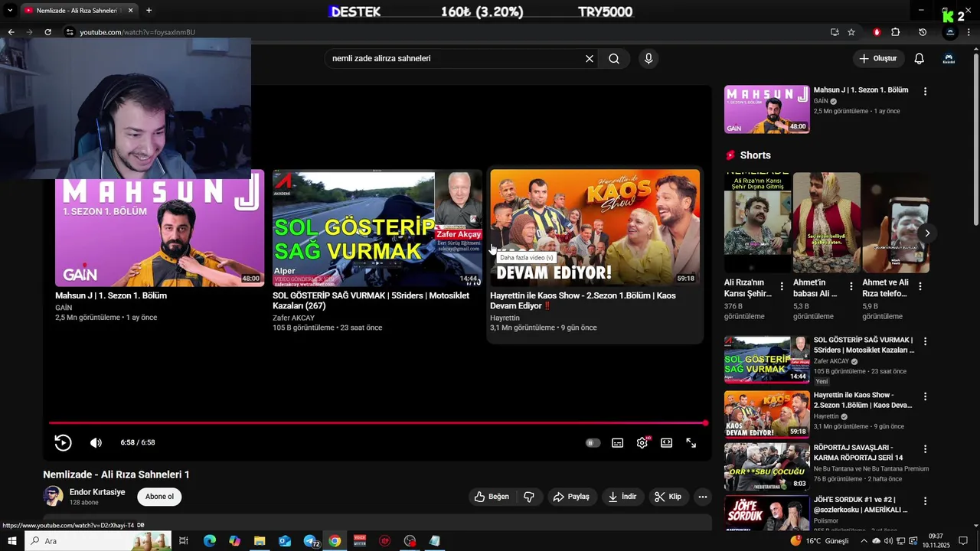Viewport: 980px width, 551px height.
Task: Open File Explorer from the taskbar
Action: pyautogui.click(x=260, y=541)
